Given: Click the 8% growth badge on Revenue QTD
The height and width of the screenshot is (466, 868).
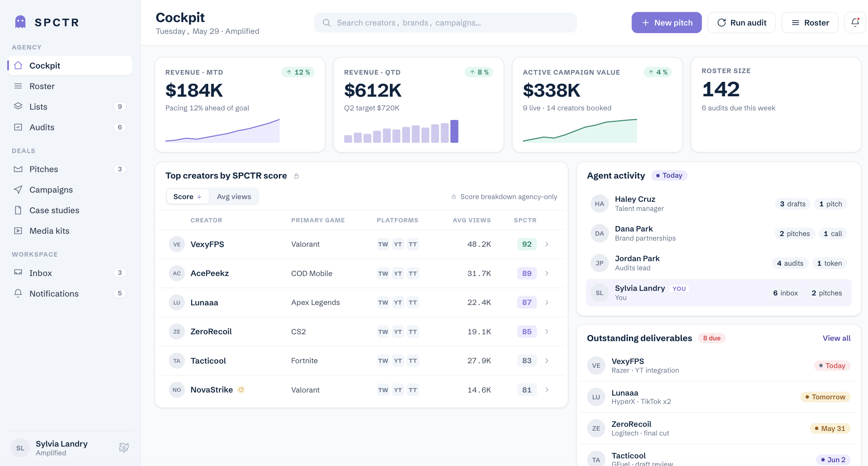Looking at the screenshot, I should tap(479, 72).
